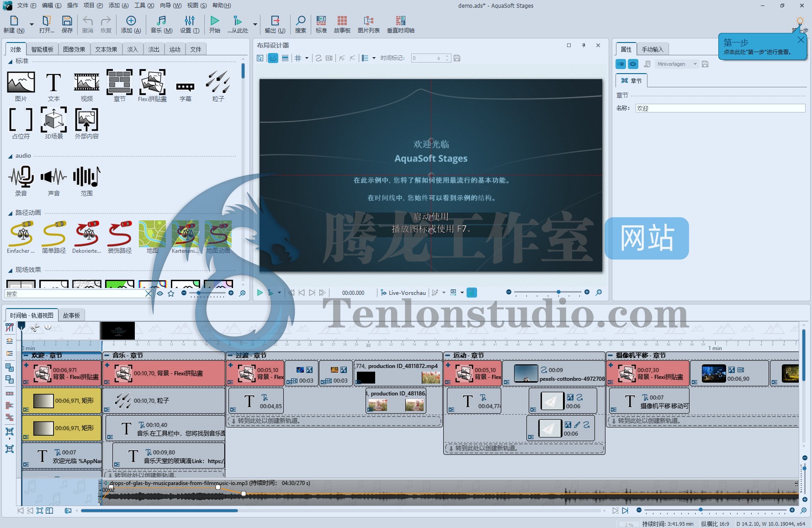Toggle the link button in properties panel
The image size is (812, 528).
click(x=621, y=64)
